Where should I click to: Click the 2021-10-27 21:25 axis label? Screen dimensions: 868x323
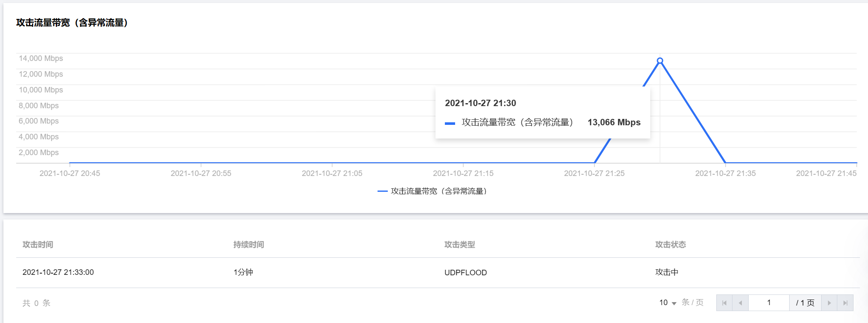click(x=594, y=173)
